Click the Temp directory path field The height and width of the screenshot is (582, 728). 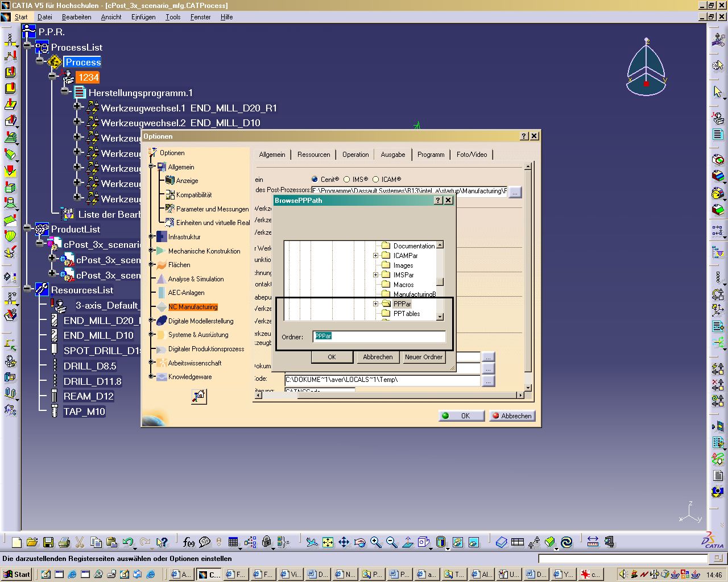click(x=382, y=380)
